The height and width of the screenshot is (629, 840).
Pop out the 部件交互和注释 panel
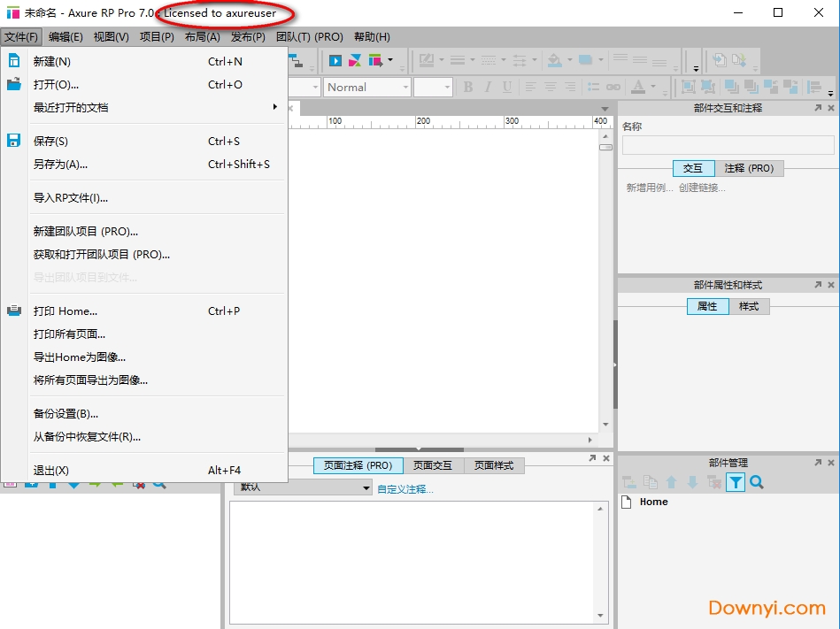click(x=818, y=108)
